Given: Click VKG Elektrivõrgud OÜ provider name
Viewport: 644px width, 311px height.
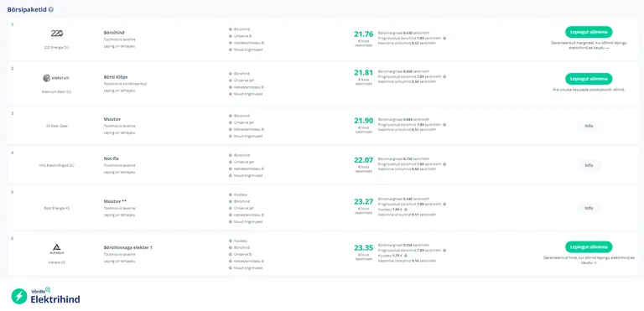Looking at the screenshot, I should pos(56,166).
